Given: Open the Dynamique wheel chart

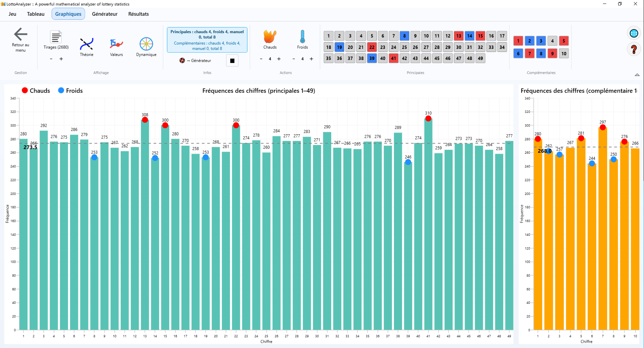Looking at the screenshot, I should pyautogui.click(x=146, y=44).
